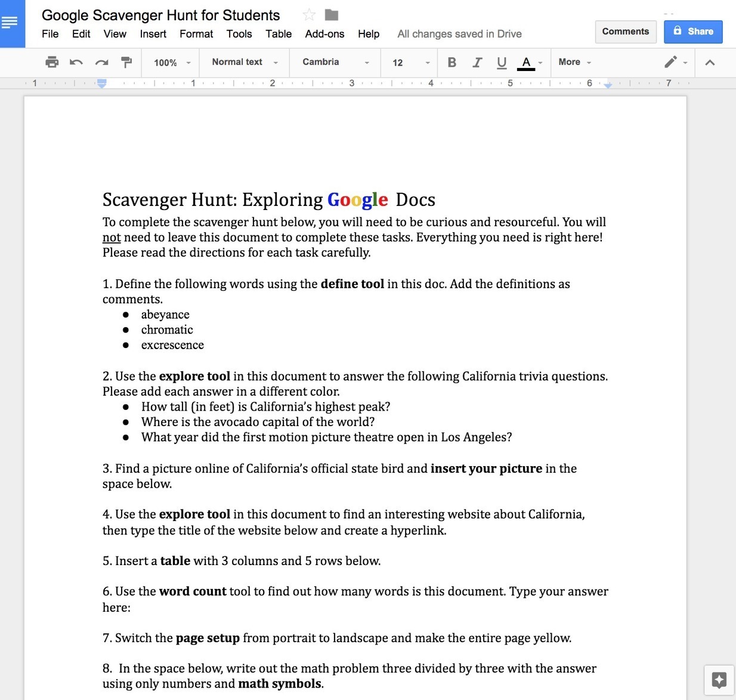
Task: Open the Explore button at bottom right
Action: coord(719,680)
